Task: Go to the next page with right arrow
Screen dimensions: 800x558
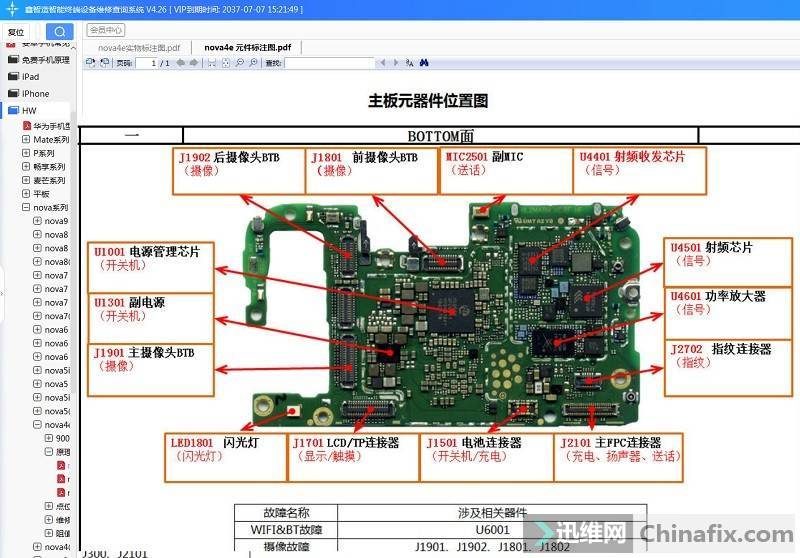Action: coord(194,63)
